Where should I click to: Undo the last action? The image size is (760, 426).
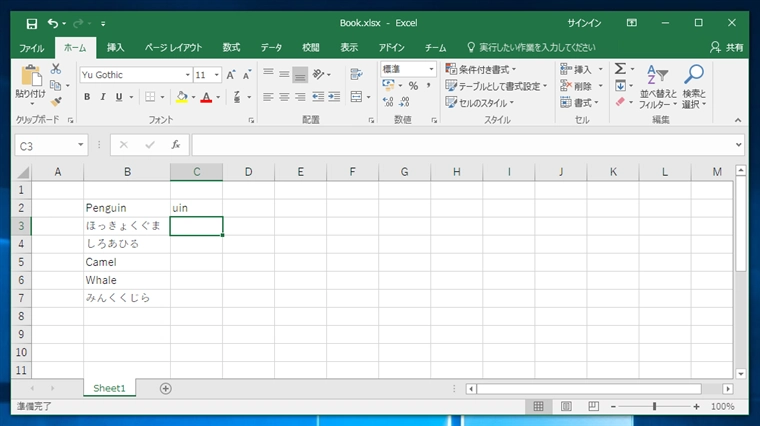(x=52, y=23)
